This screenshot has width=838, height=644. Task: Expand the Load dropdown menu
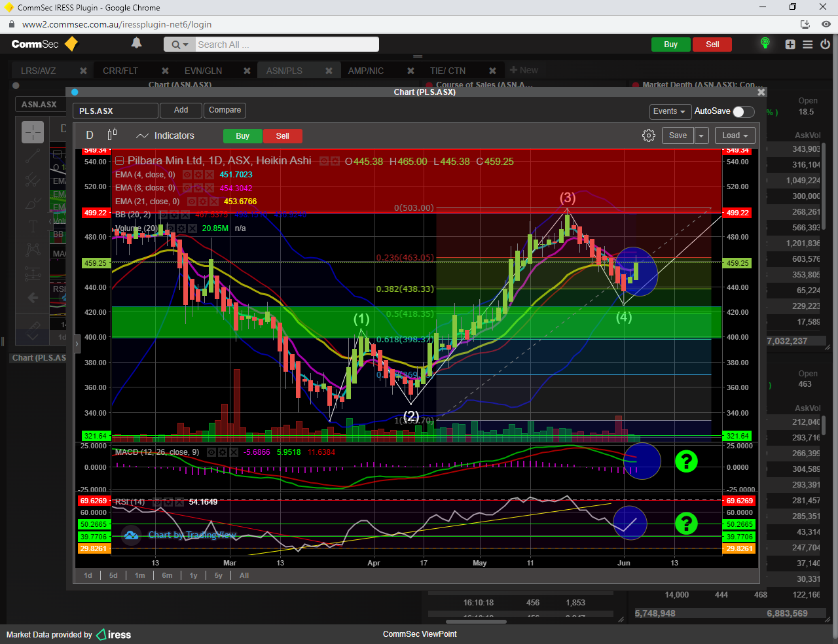[735, 135]
